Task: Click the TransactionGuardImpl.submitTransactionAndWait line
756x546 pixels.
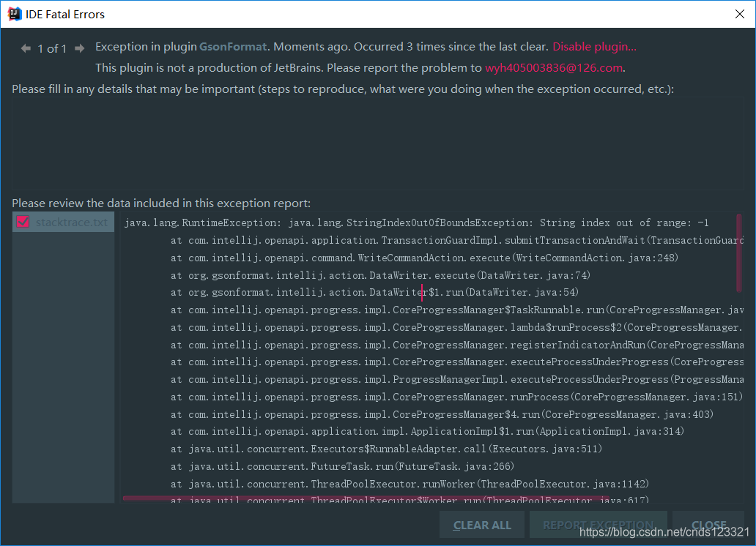Action: point(457,240)
